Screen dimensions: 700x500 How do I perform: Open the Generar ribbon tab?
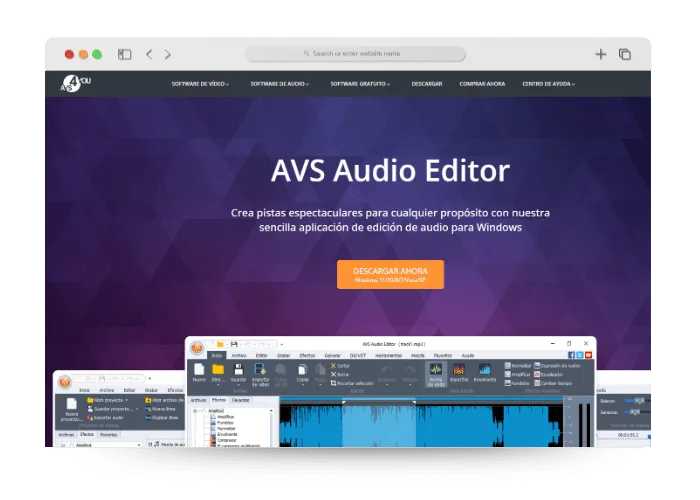point(332,355)
